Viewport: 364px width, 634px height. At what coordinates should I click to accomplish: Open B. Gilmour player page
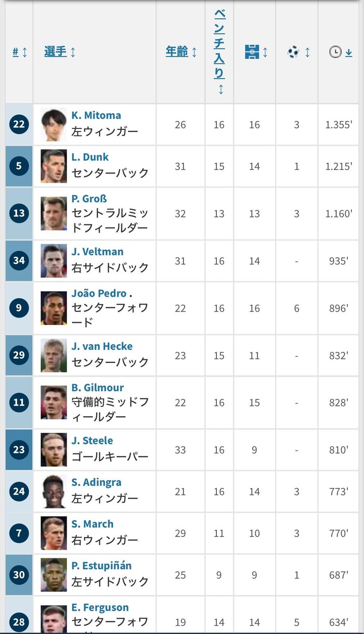click(x=98, y=388)
